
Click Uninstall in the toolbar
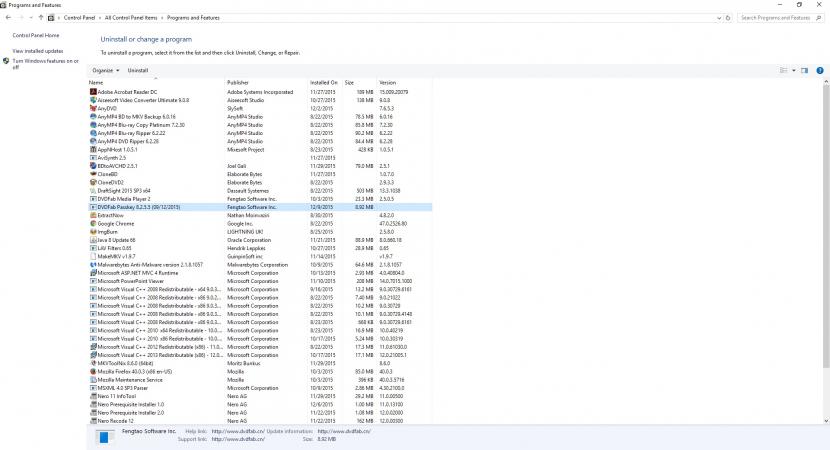138,70
